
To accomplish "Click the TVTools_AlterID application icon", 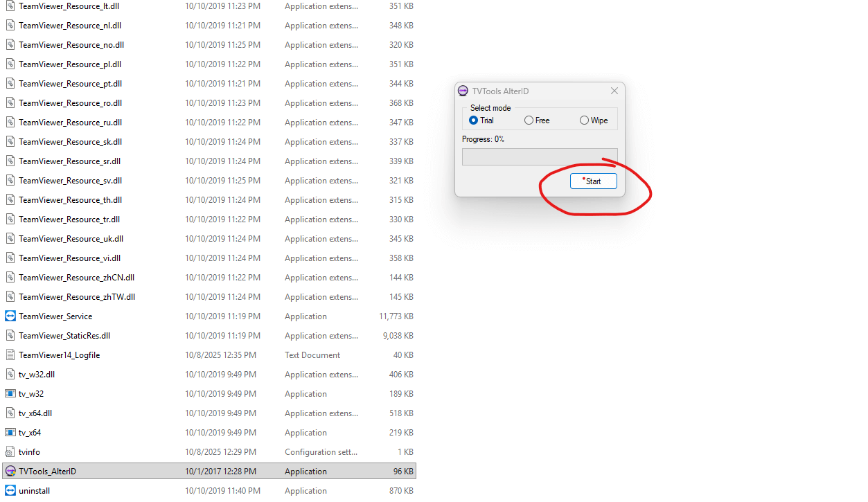I will [x=10, y=472].
